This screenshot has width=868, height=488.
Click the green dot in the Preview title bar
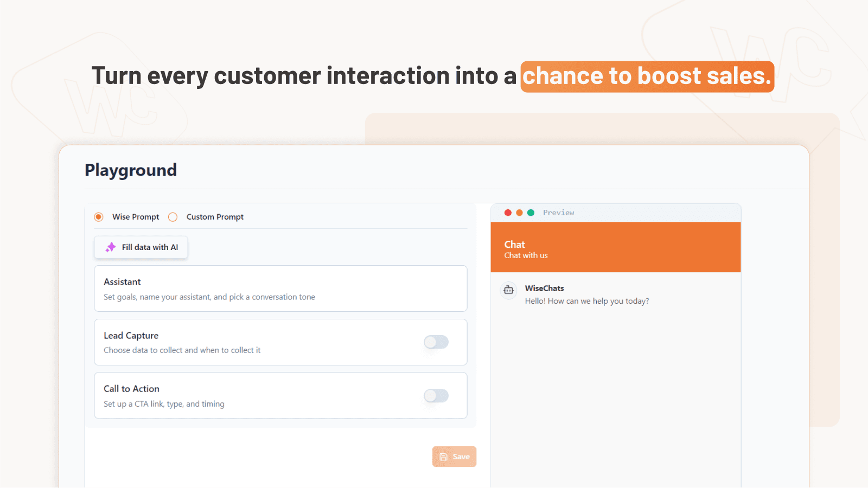[531, 213]
